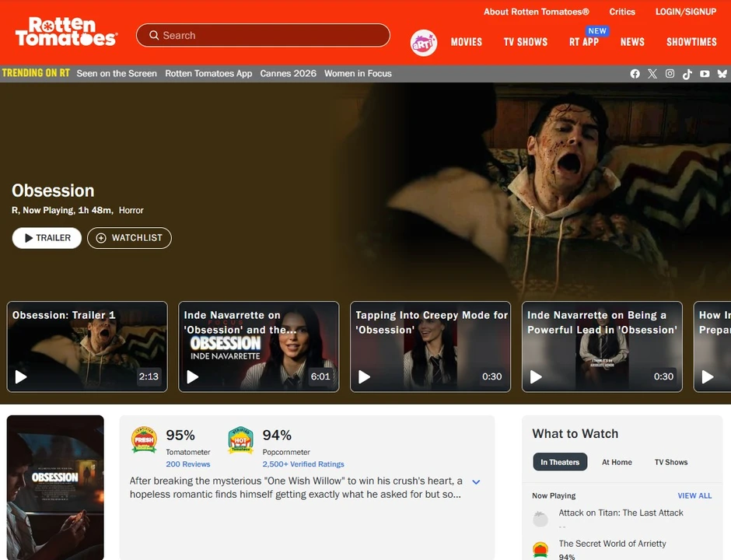731x560 pixels.
Task: Open About Rotten Tomatoes link
Action: click(536, 12)
